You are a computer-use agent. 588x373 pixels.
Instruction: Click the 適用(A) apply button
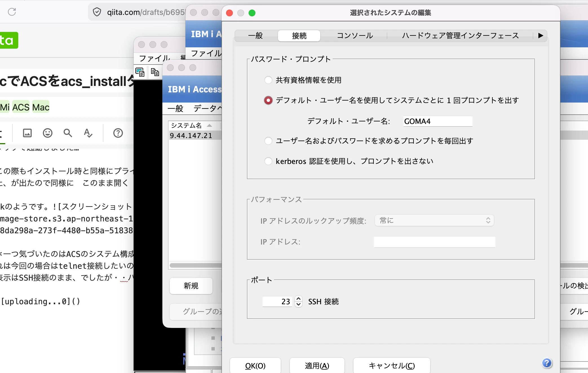click(317, 366)
